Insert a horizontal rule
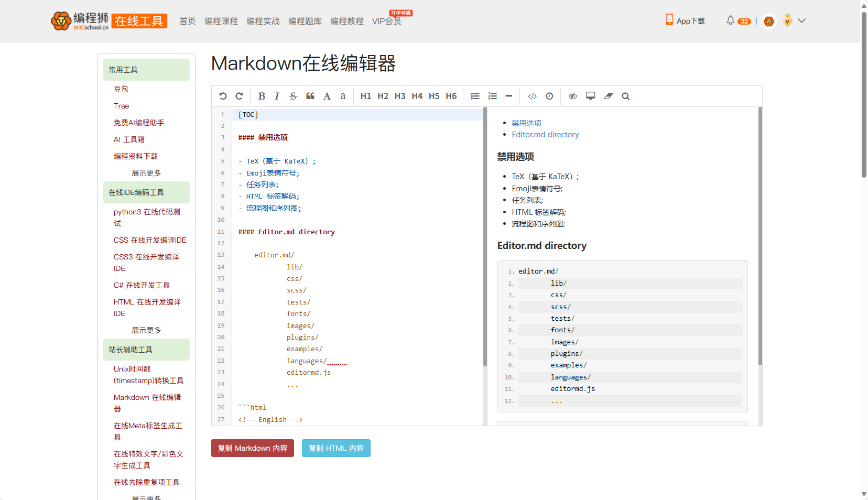868x500 pixels. pyautogui.click(x=508, y=96)
